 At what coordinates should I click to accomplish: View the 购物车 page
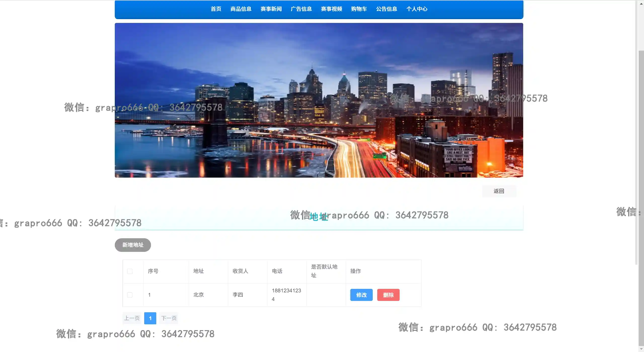point(359,9)
